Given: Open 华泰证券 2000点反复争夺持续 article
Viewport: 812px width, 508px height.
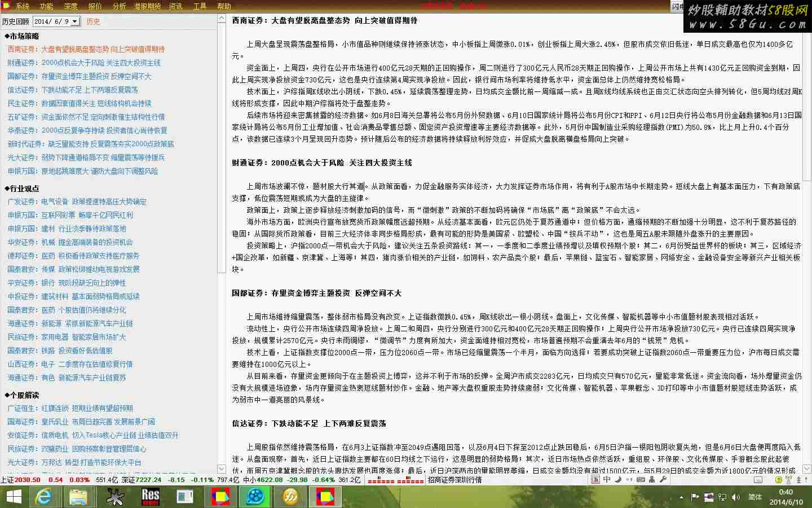Looking at the screenshot, I should pyautogui.click(x=87, y=130).
